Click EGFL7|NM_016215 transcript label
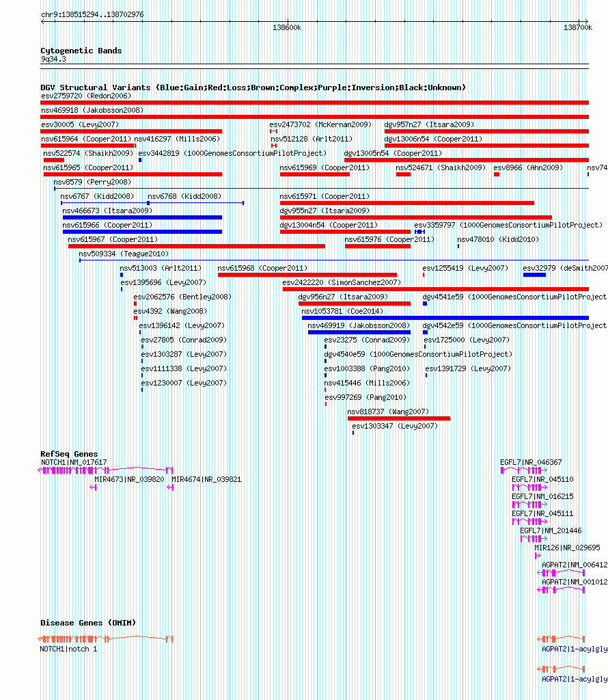 click(542, 496)
